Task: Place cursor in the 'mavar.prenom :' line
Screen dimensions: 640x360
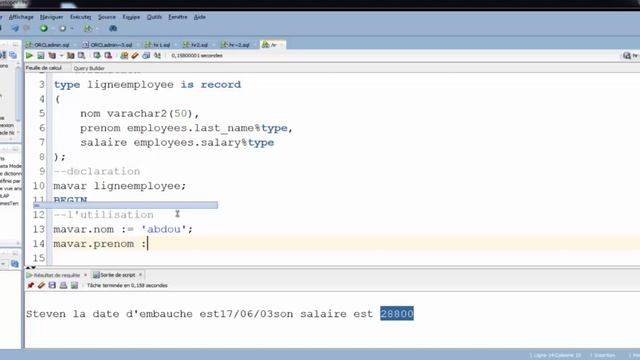Action: click(x=100, y=244)
